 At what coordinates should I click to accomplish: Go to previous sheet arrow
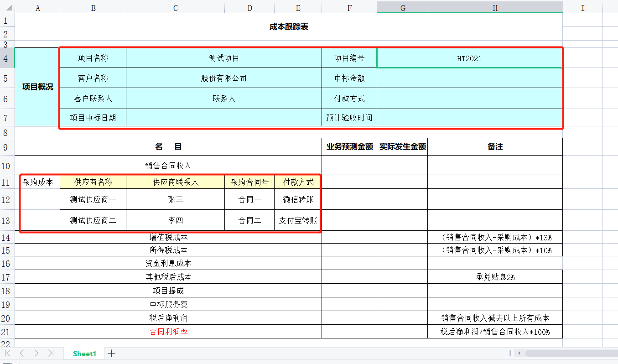tap(22, 353)
